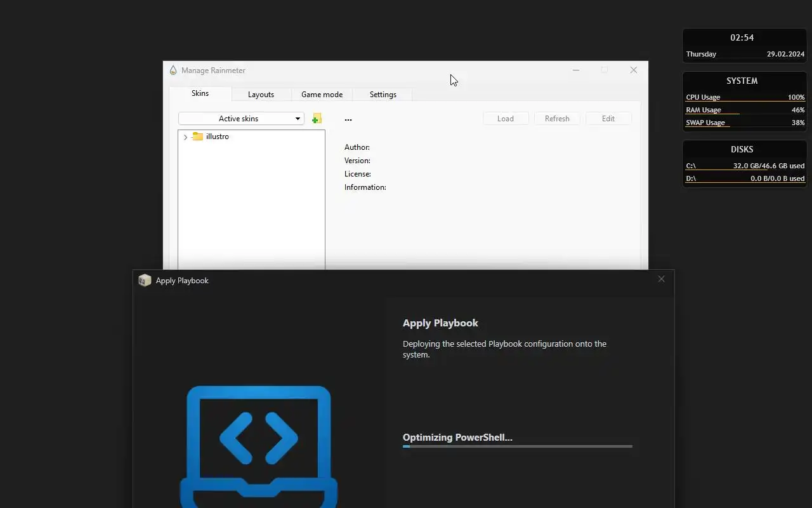
Task: Expand the illustro tree folder
Action: (185, 137)
